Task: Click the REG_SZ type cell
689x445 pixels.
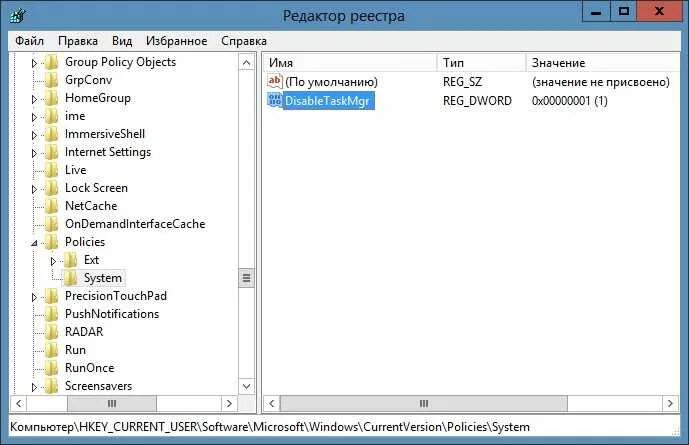Action: point(462,82)
